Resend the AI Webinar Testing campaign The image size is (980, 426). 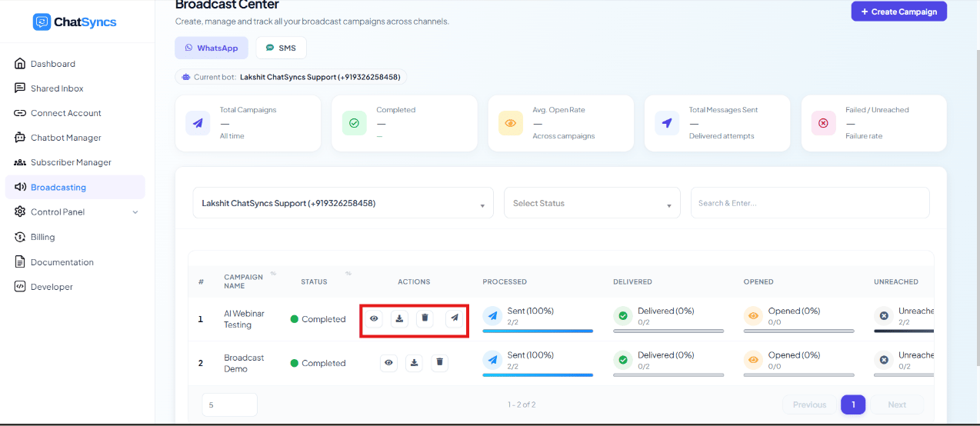click(x=455, y=318)
